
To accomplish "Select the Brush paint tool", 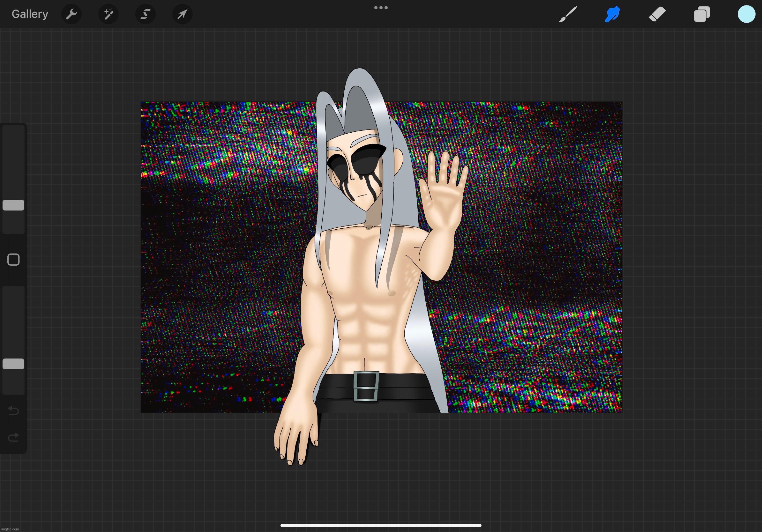I will click(x=568, y=14).
